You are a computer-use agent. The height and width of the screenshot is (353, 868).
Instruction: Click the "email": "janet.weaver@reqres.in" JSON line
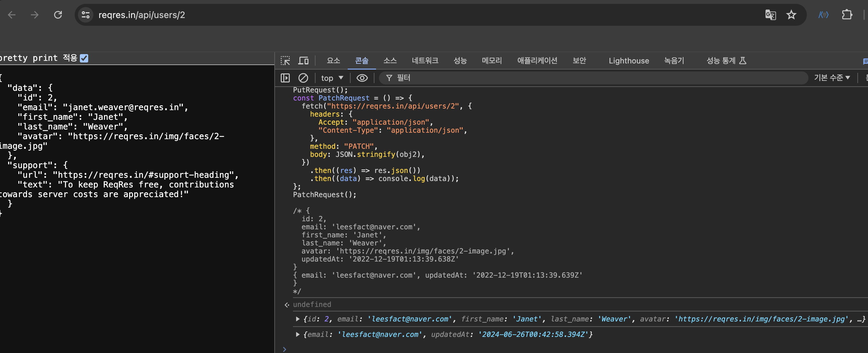pyautogui.click(x=103, y=107)
